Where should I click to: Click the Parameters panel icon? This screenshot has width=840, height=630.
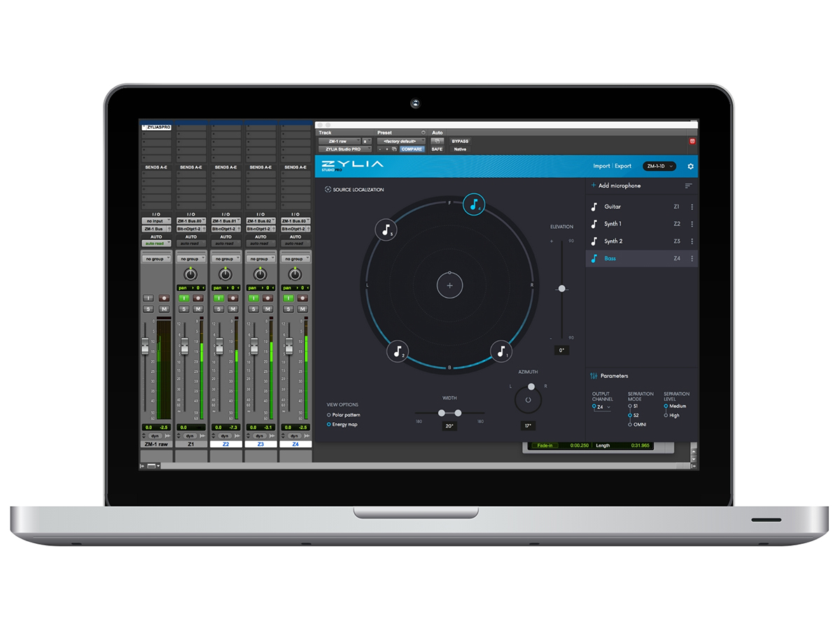point(594,376)
